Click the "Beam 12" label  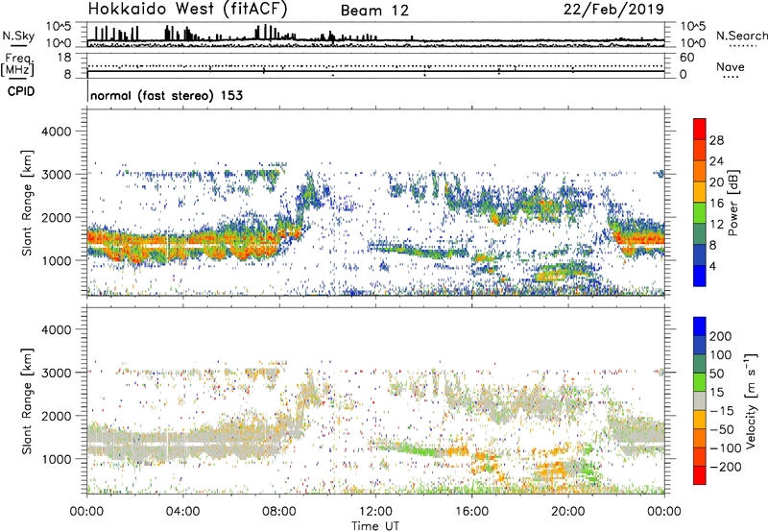coord(374,11)
